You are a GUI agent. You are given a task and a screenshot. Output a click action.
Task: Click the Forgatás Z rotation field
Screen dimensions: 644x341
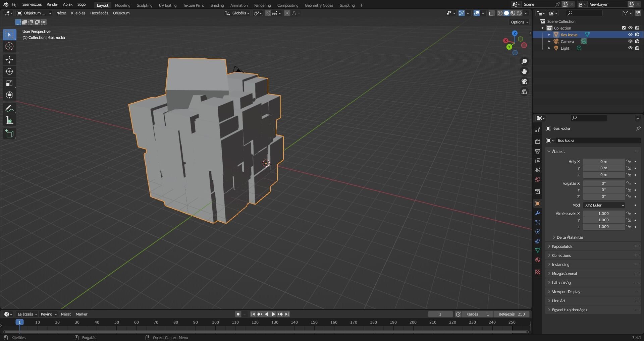coord(603,197)
